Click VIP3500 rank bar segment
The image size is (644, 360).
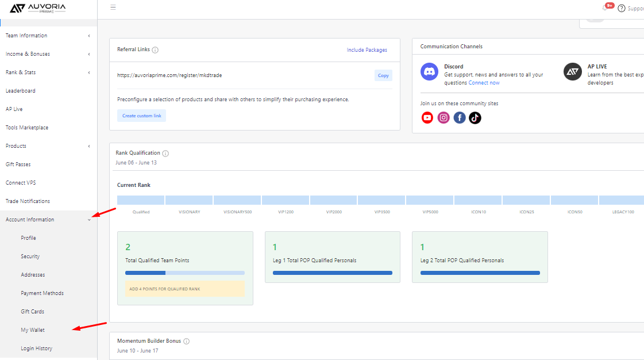point(381,200)
